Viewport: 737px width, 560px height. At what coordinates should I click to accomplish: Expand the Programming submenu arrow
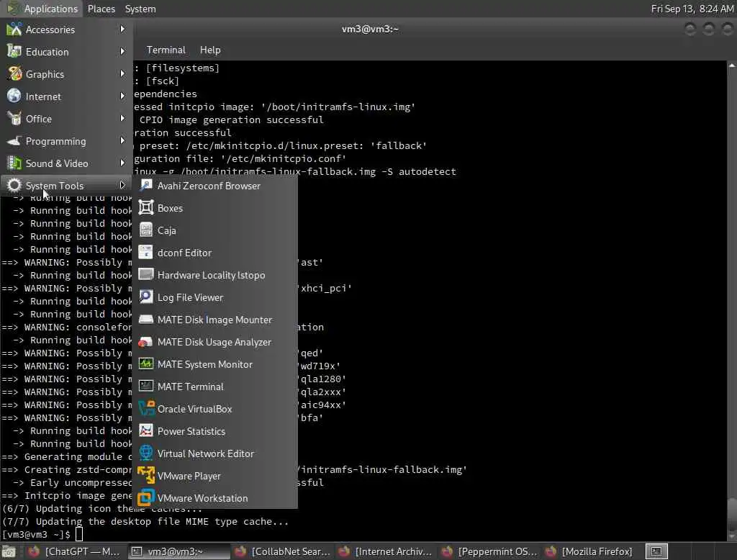[x=122, y=140]
